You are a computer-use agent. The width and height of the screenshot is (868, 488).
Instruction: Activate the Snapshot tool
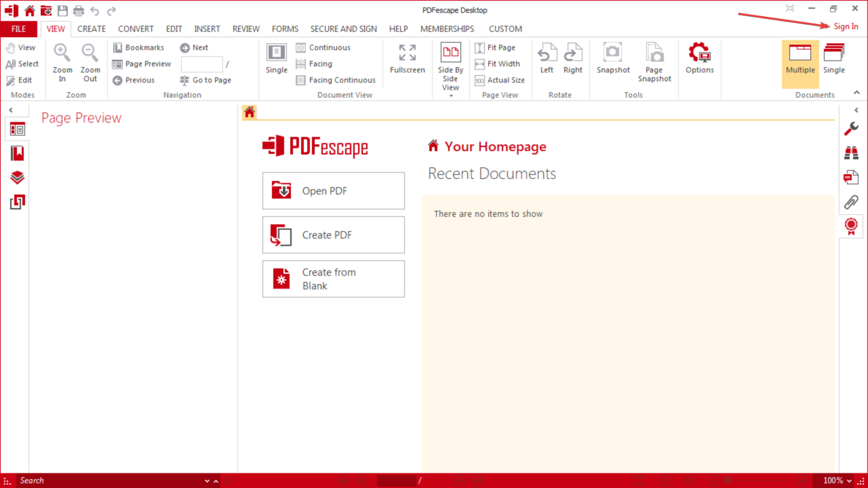[613, 59]
